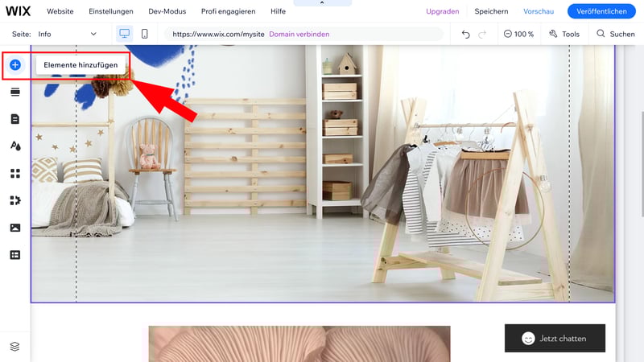Open the sections panel icon in left sidebar

tap(15, 93)
